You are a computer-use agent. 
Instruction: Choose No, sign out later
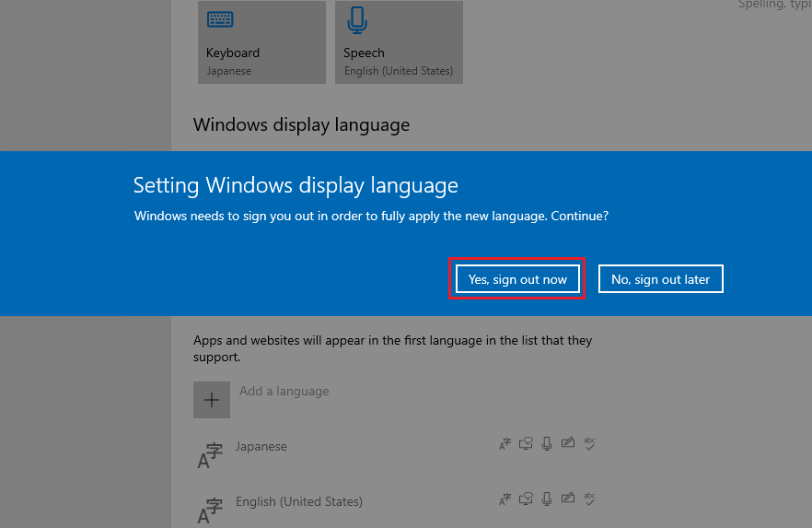coord(660,279)
